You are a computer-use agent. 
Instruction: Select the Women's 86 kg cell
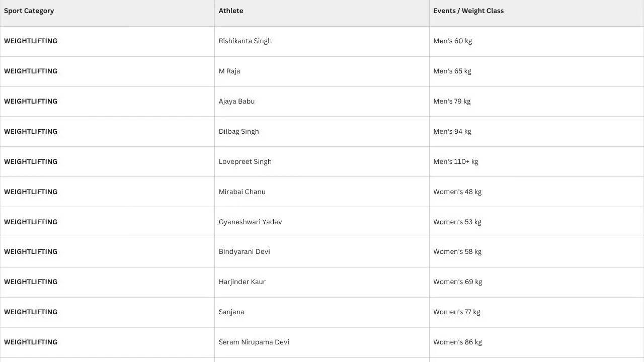(536, 342)
